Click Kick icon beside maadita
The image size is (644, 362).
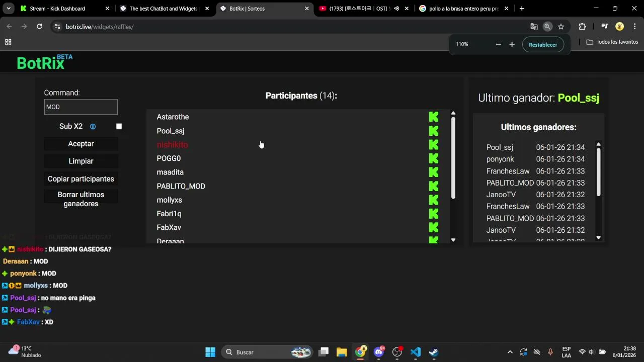[x=434, y=172]
